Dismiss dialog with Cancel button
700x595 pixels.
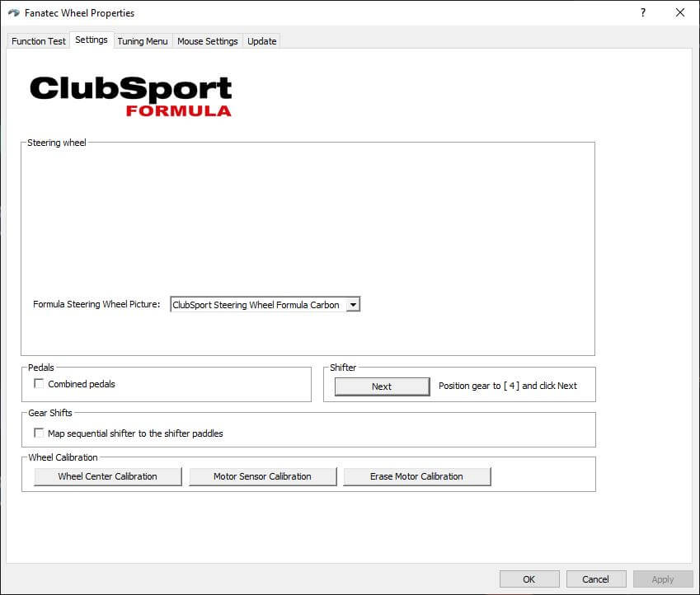click(595, 579)
